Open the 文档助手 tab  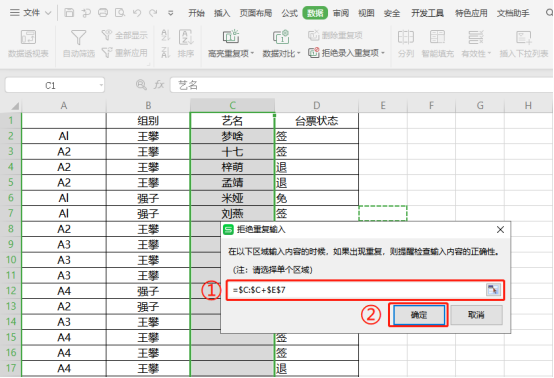(513, 13)
